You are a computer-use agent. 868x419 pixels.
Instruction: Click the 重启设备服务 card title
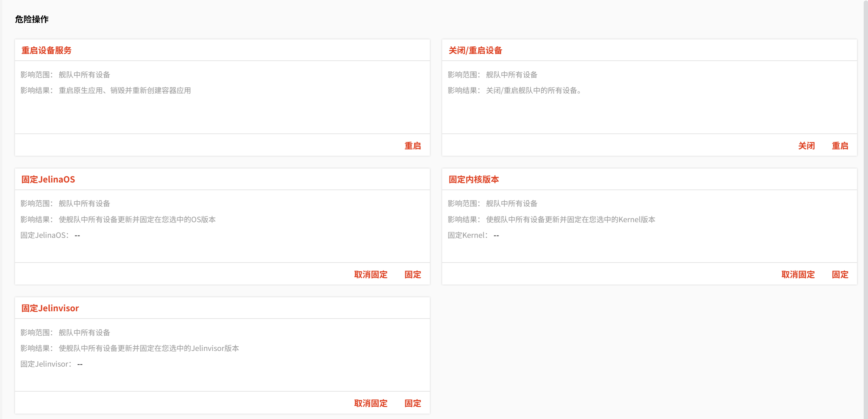(x=46, y=50)
